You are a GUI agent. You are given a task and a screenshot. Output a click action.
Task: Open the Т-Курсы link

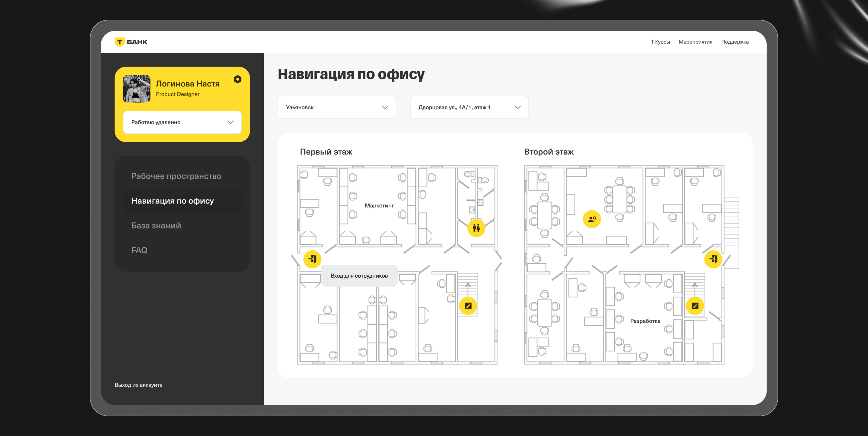660,42
